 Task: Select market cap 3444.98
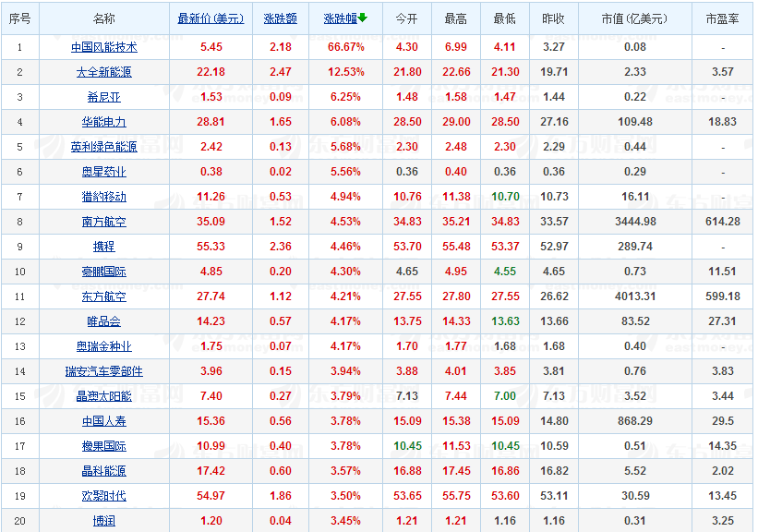[635, 222]
